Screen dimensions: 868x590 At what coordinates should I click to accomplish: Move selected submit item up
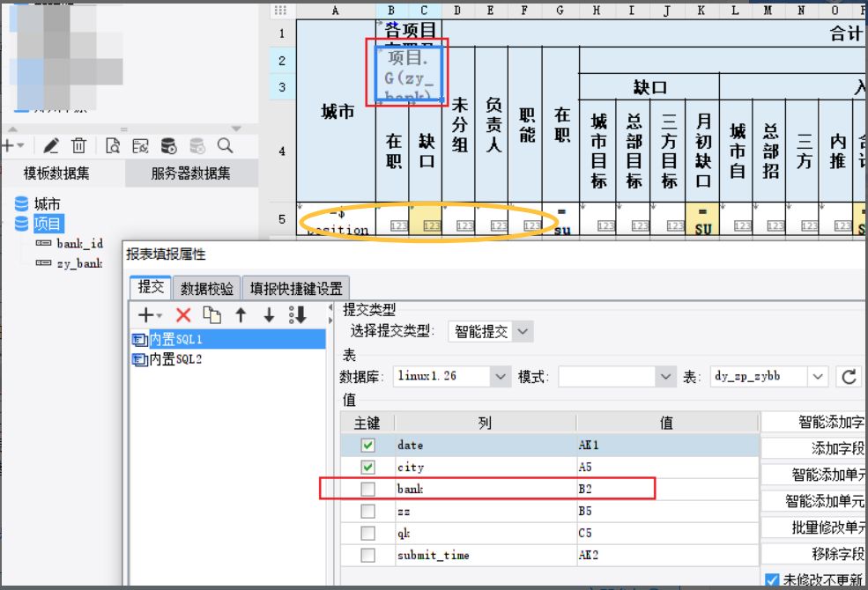pos(240,315)
